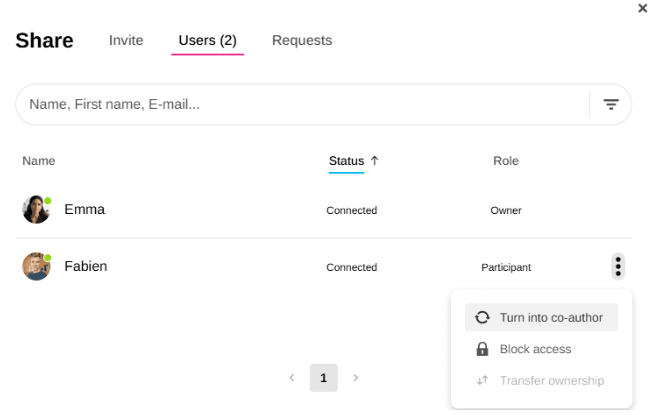The height and width of the screenshot is (415, 652).
Task: Go to previous page using left chevron
Action: click(292, 378)
